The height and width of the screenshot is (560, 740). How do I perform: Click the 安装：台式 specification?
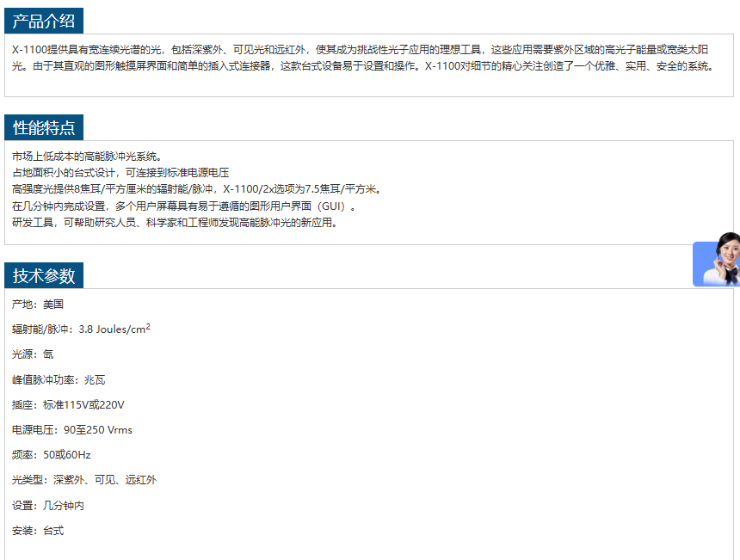tap(38, 531)
